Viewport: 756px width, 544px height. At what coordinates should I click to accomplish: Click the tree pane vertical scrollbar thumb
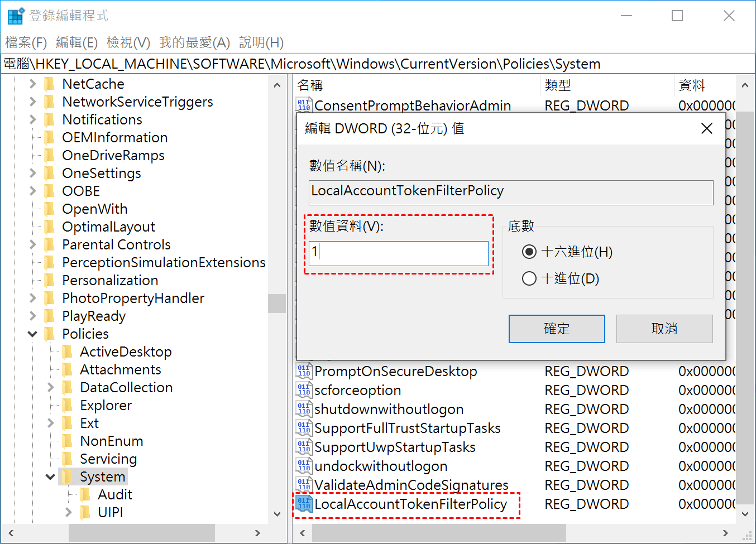click(x=277, y=303)
